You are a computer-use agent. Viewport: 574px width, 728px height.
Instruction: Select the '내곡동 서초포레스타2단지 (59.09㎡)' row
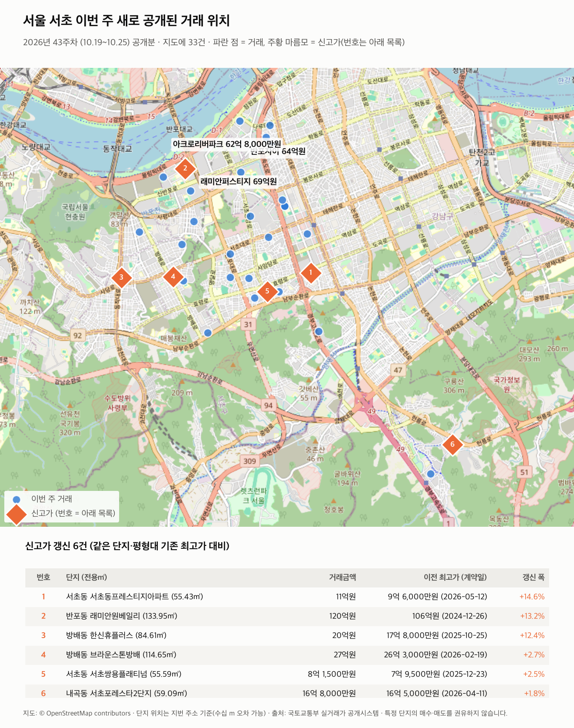point(287,691)
